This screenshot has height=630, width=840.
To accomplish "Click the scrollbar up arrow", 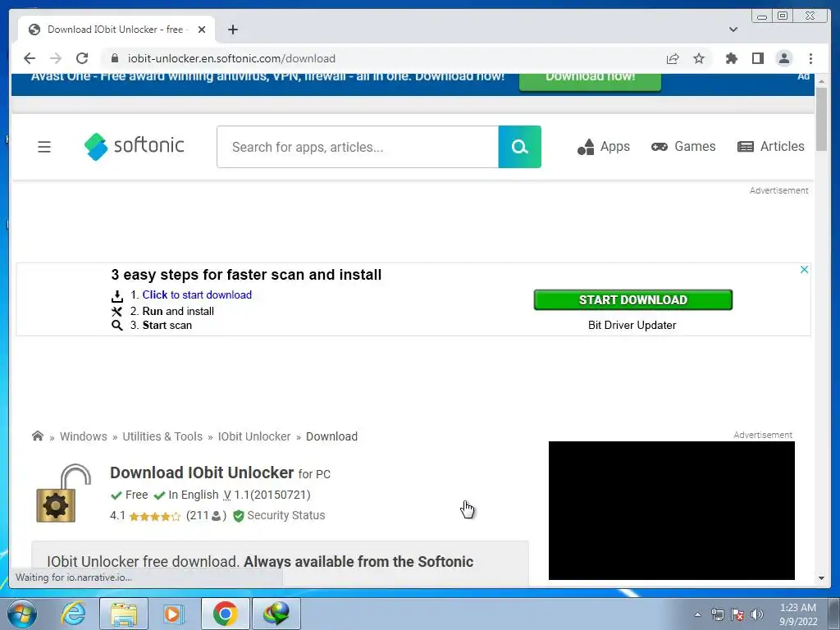I will pyautogui.click(x=822, y=80).
